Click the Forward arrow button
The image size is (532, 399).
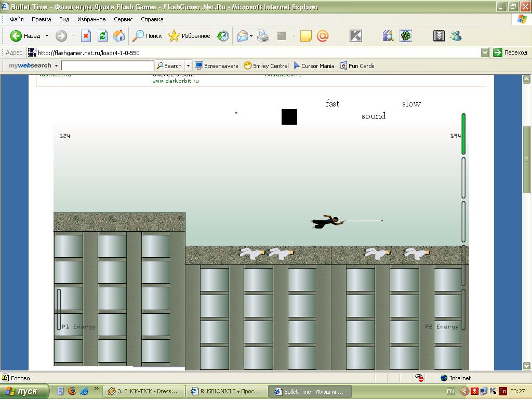[61, 36]
